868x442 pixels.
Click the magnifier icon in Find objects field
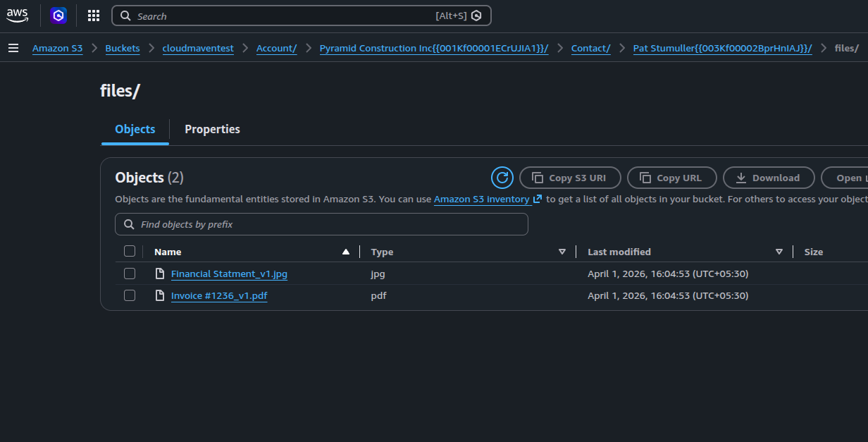click(129, 224)
